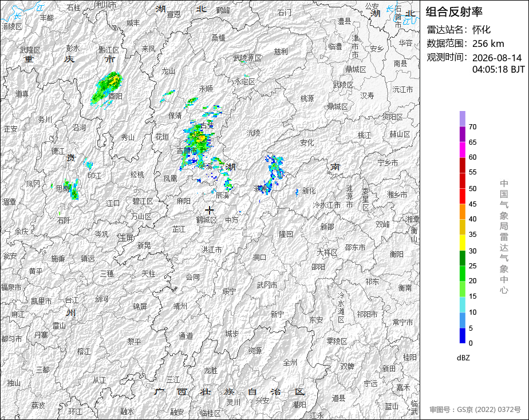
Task: Click the 鹤城区 map label
Action: 206,220
